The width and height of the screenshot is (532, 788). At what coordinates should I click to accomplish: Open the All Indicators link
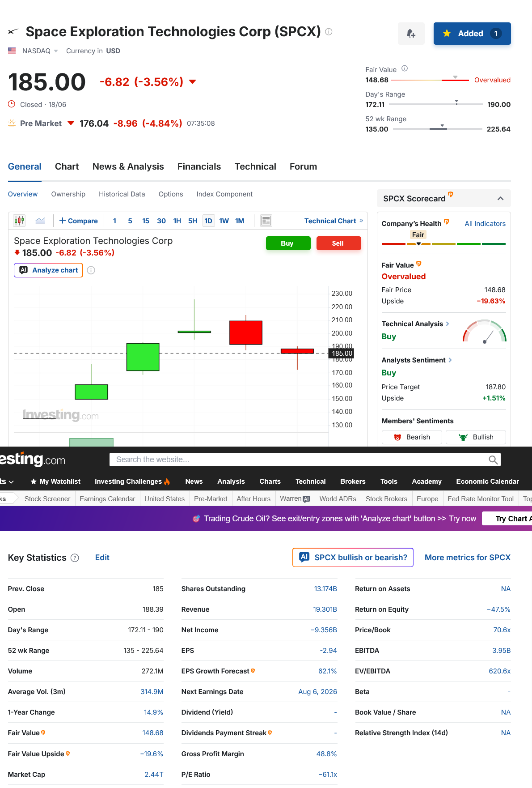(x=485, y=224)
